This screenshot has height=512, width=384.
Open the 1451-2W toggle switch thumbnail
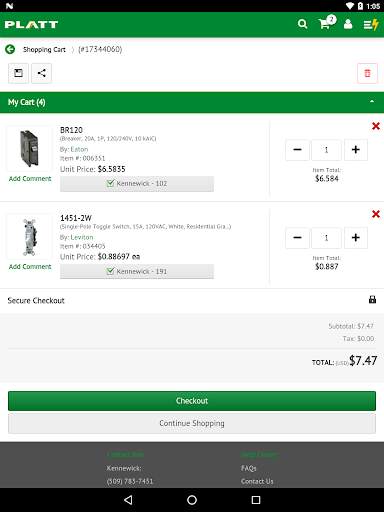pos(30,237)
